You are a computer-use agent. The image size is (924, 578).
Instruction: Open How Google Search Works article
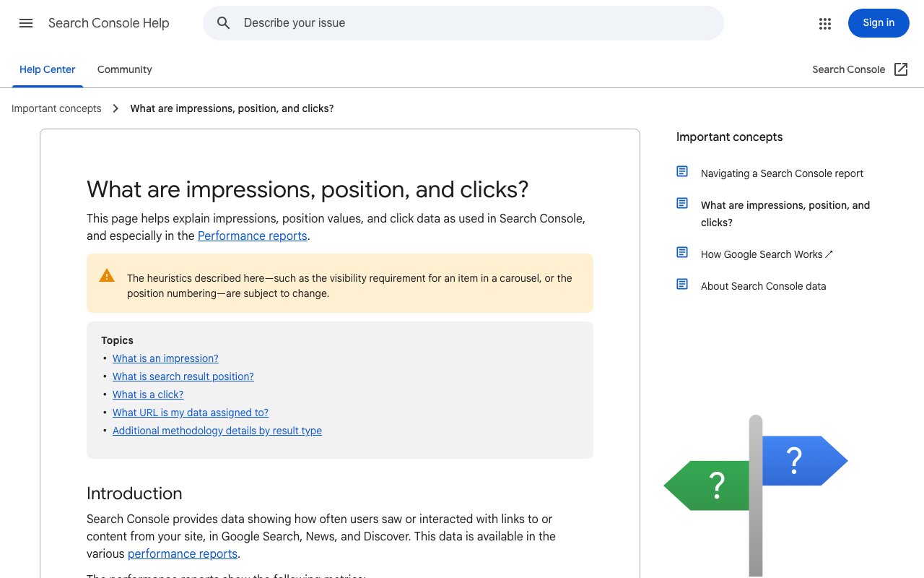click(767, 254)
